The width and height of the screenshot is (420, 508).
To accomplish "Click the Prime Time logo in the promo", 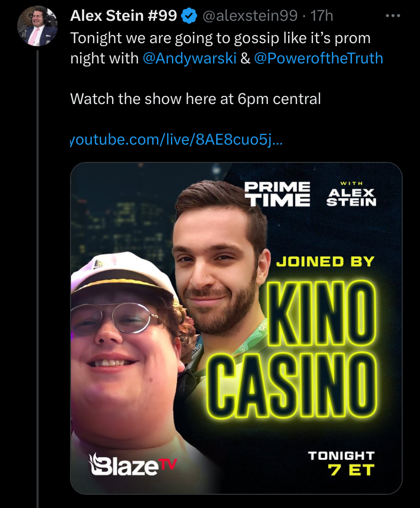I will tap(277, 193).
